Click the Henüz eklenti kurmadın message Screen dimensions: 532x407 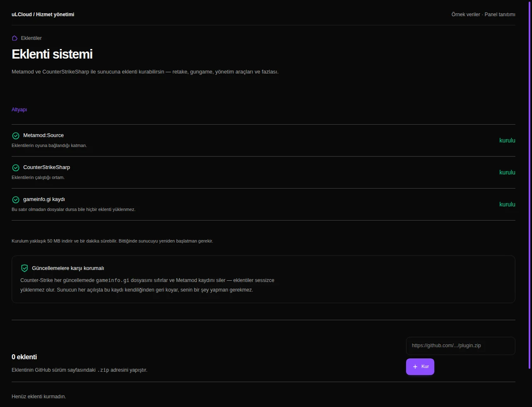(39, 397)
